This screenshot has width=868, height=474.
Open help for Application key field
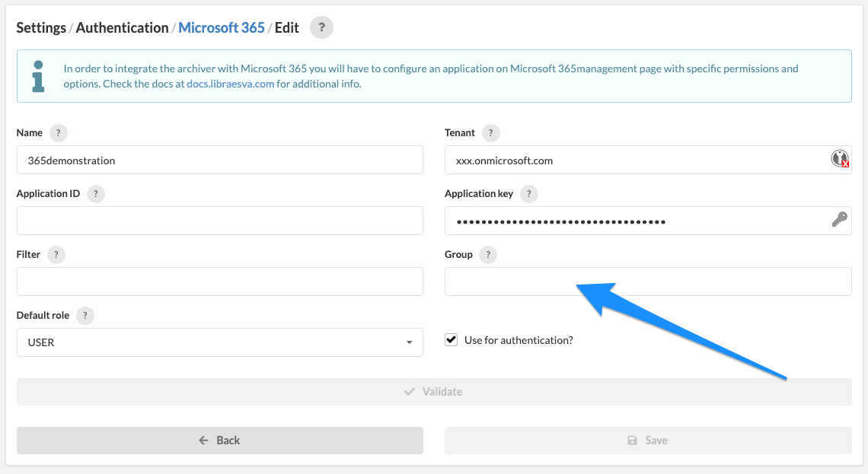[528, 193]
